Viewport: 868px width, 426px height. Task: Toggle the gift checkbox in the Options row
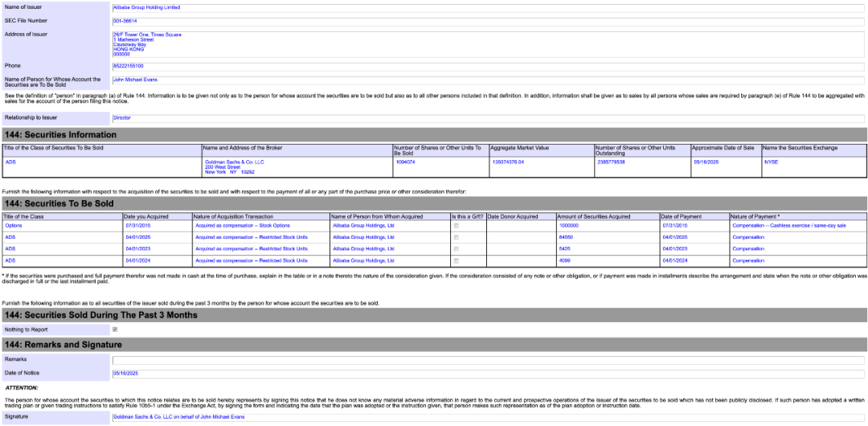point(457,226)
